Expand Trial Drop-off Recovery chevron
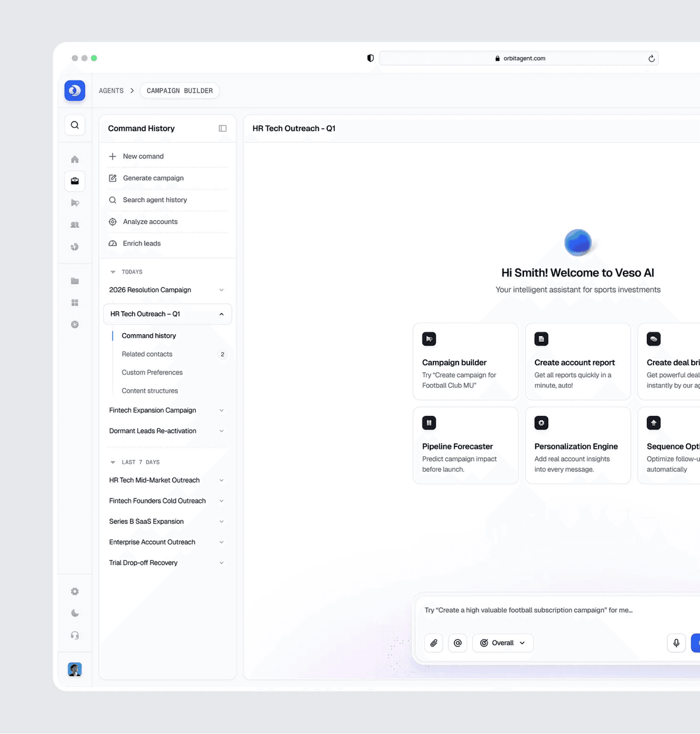The image size is (700, 734). 222,563
